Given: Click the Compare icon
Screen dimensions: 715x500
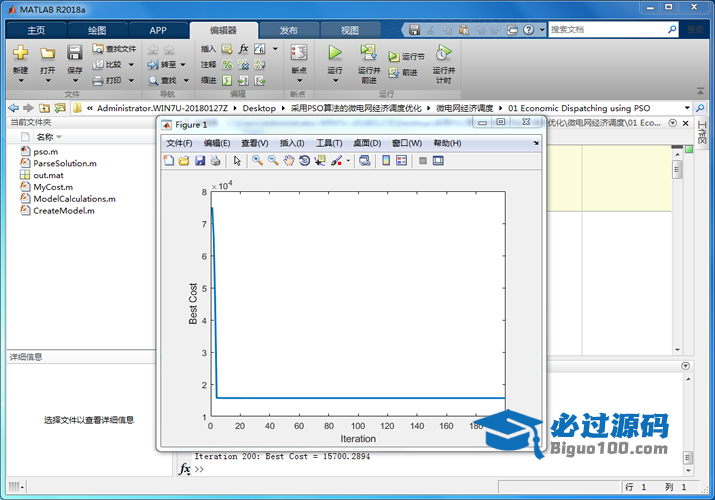Looking at the screenshot, I should (98, 65).
